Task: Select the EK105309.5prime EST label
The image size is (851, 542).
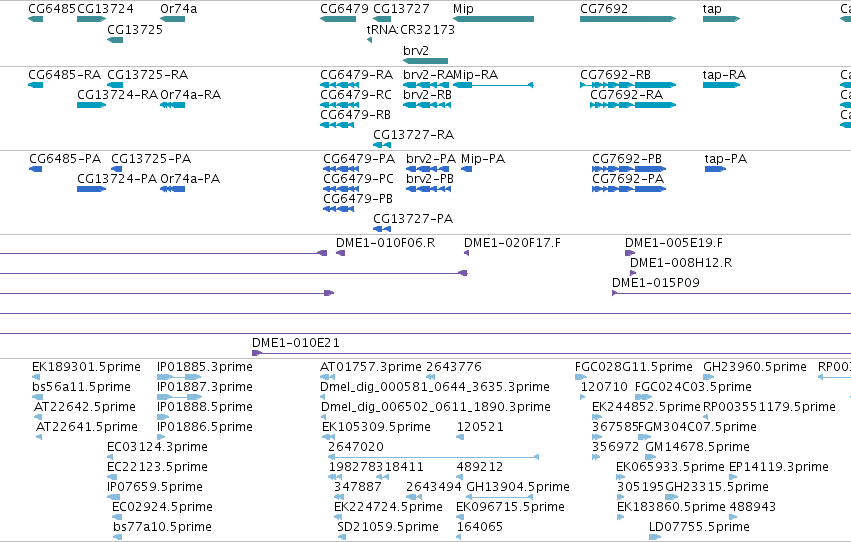Action: click(x=376, y=428)
